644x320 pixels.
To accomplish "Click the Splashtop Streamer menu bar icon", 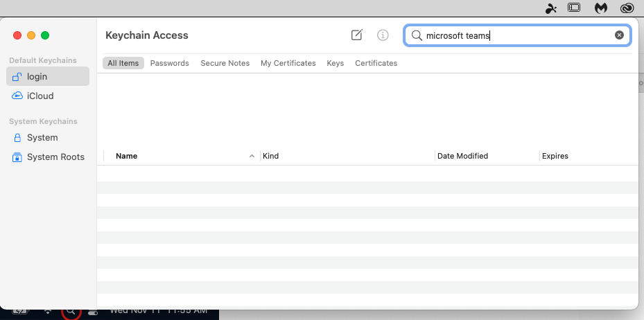I will (x=550, y=8).
